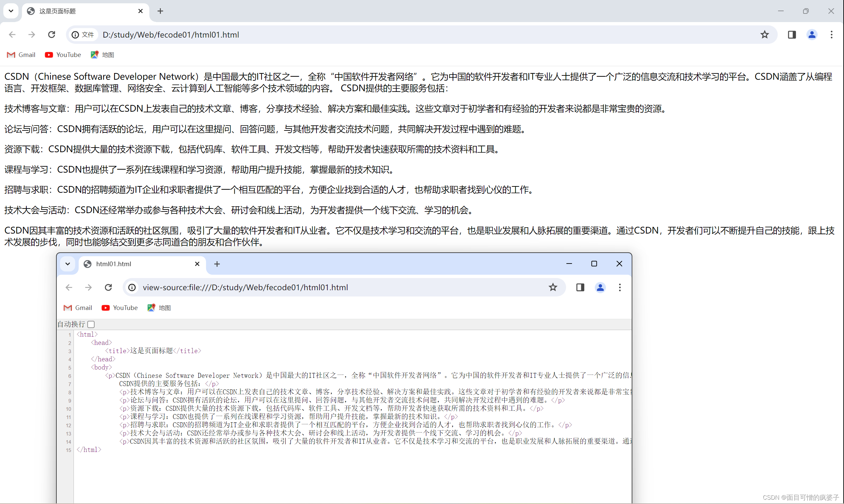Click the profile account icon
Screen dimensions: 844x504
pyautogui.click(x=812, y=34)
